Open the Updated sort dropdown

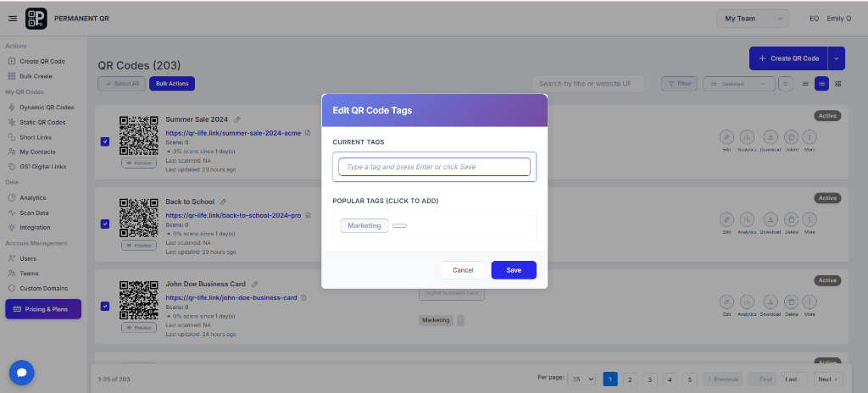(x=739, y=84)
